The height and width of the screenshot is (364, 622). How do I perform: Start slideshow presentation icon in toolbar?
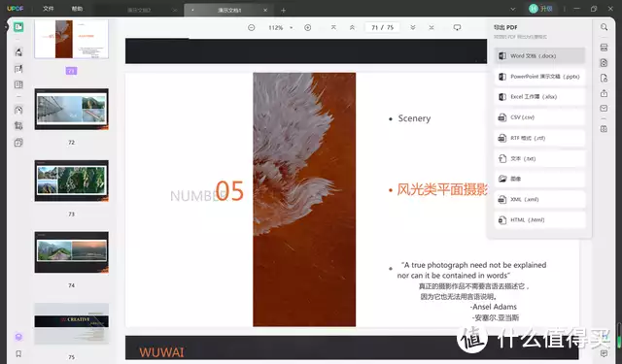(x=457, y=28)
